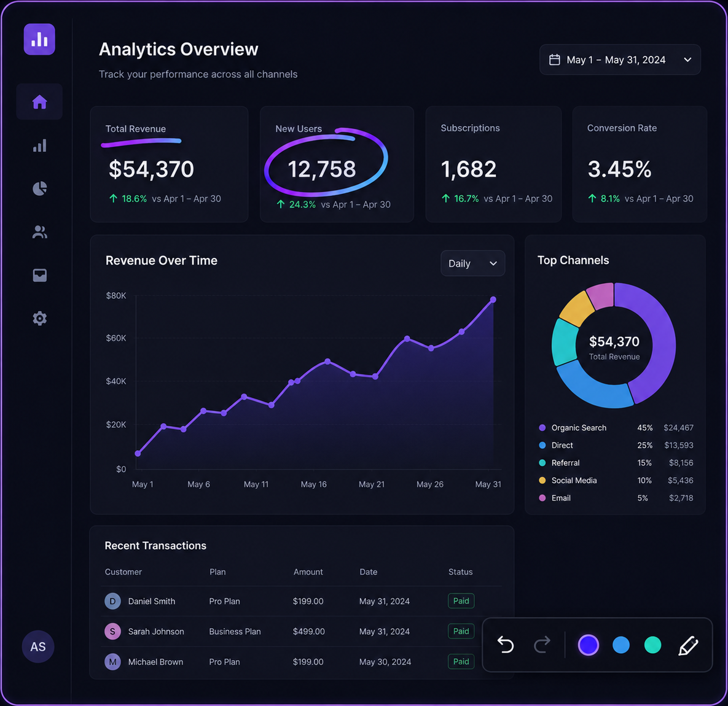Select the blue annotation color swatch
728x706 pixels.
(x=620, y=645)
